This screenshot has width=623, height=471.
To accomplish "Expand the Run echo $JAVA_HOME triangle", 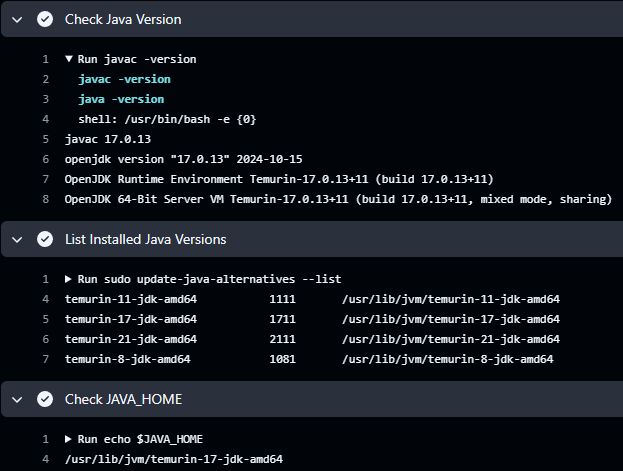I will (68, 439).
